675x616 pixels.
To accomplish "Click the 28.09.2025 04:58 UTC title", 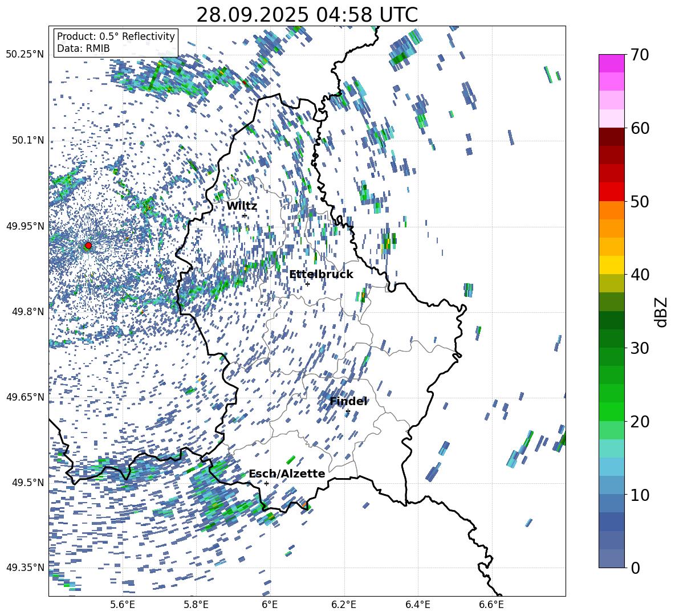I will click(307, 15).
